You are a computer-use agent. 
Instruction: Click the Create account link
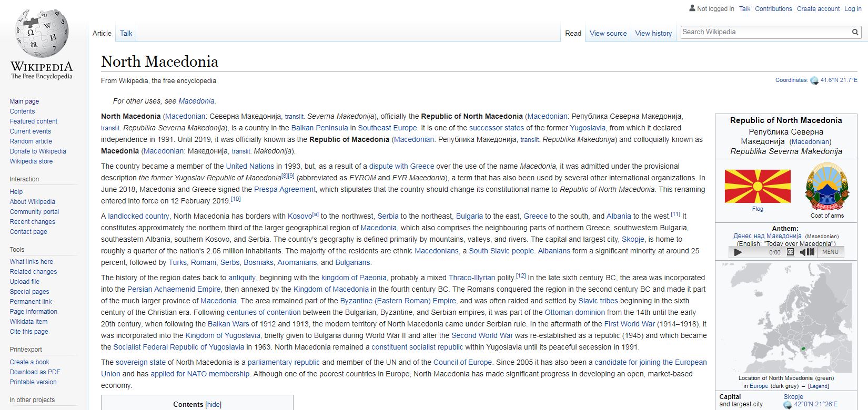click(x=818, y=9)
